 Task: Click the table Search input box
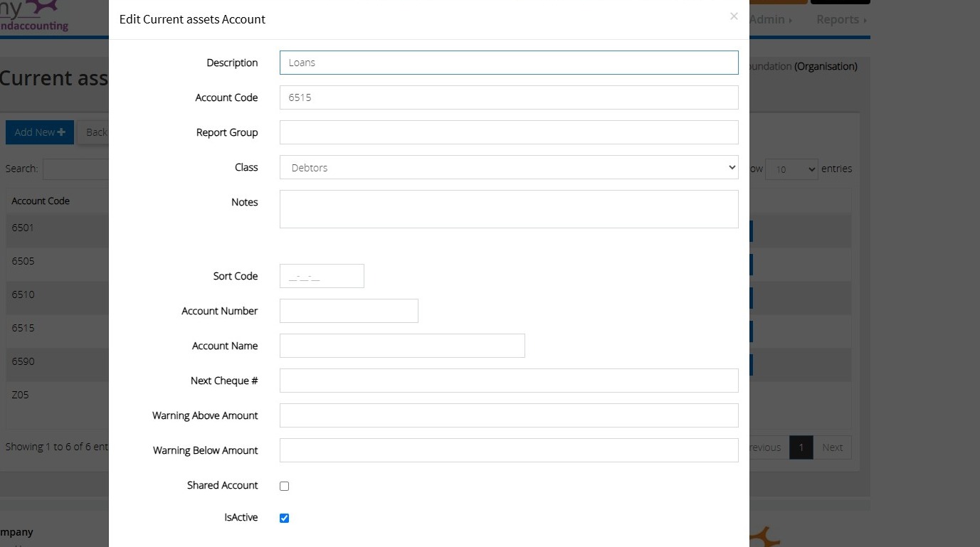[75, 169]
